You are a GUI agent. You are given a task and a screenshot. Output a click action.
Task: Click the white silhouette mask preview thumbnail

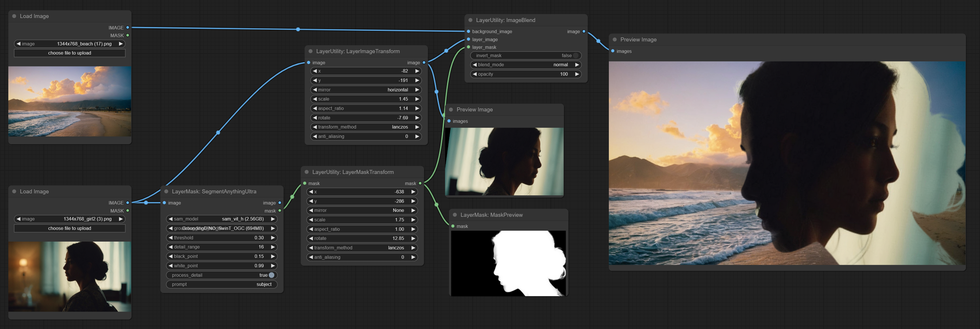508,263
